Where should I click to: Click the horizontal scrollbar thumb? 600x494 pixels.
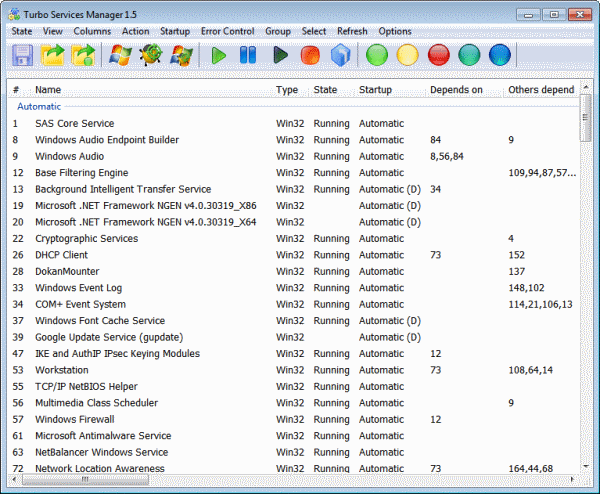[x=85, y=479]
